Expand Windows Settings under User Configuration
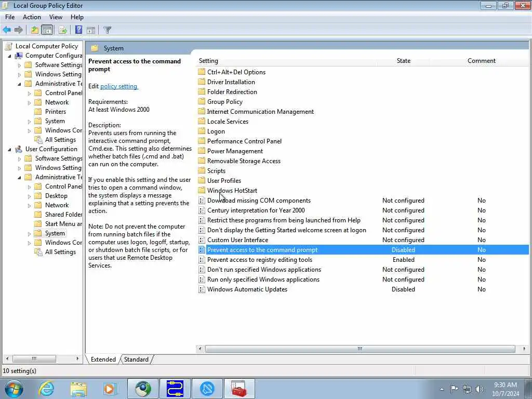This screenshot has width=532, height=399. coord(19,168)
